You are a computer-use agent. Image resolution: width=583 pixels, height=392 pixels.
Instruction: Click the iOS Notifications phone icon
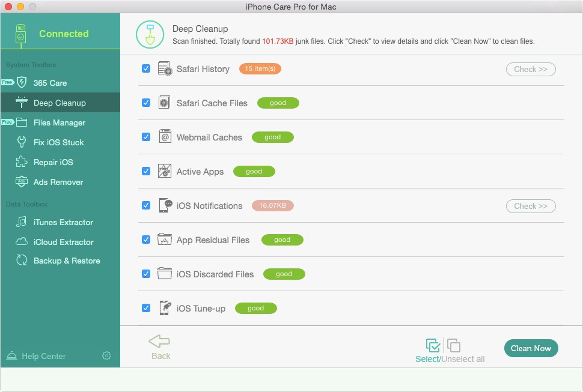[165, 205]
